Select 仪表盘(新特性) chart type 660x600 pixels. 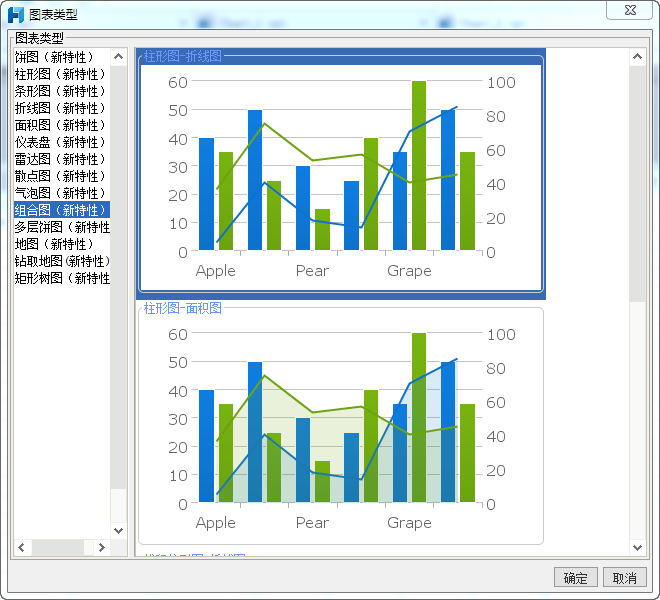pyautogui.click(x=62, y=142)
